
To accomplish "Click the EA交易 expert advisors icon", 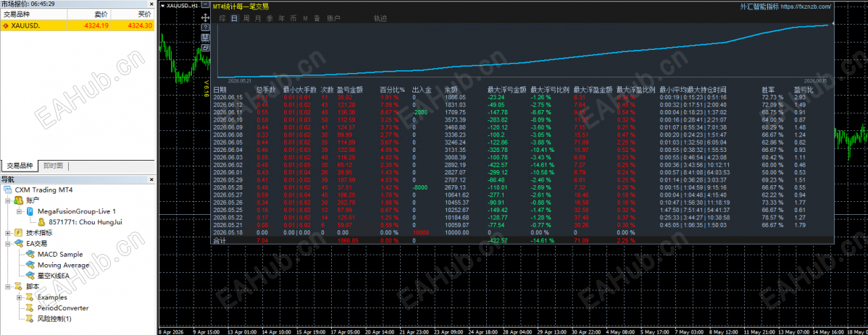I will tap(18, 243).
